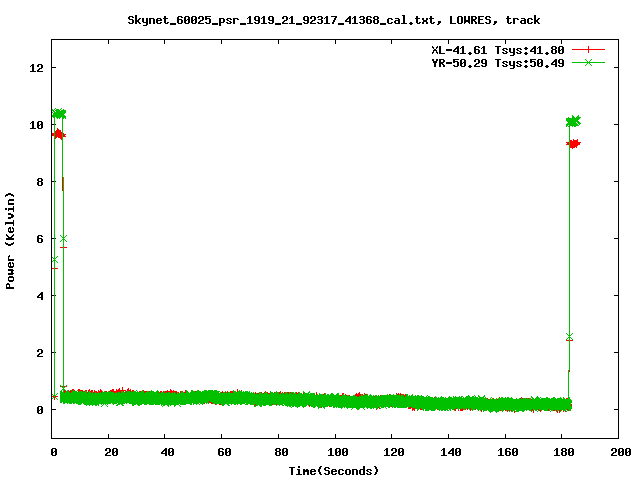
Task: Click the Power (Kelvin) y-axis label
Action: pos(10,241)
